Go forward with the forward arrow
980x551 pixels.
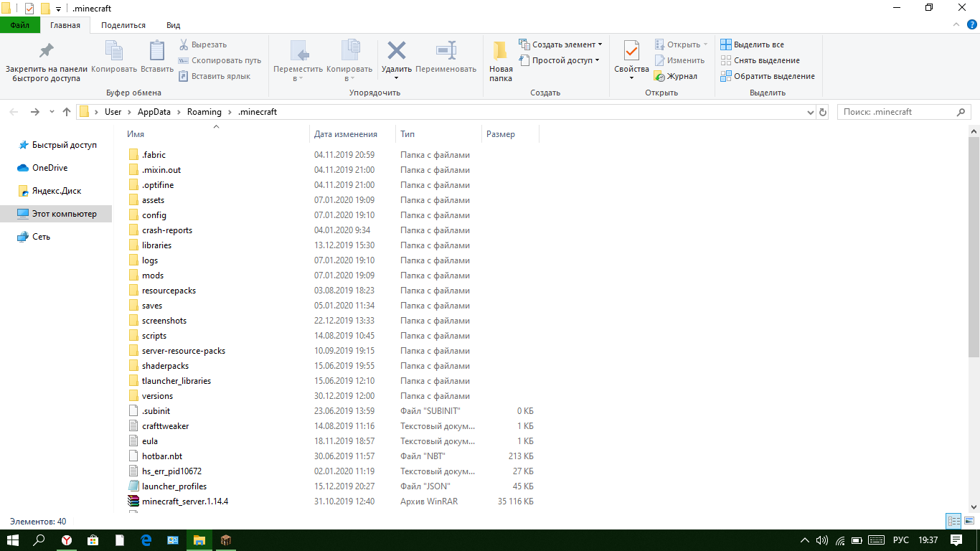pos(34,112)
